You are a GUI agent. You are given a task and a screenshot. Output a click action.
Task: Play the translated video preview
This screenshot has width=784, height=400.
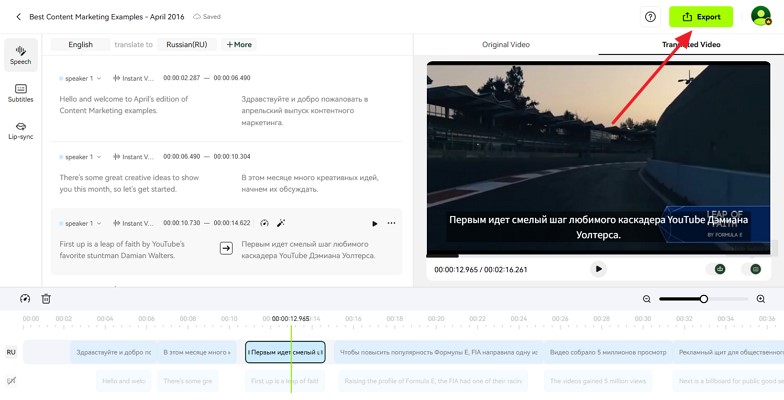pos(598,269)
